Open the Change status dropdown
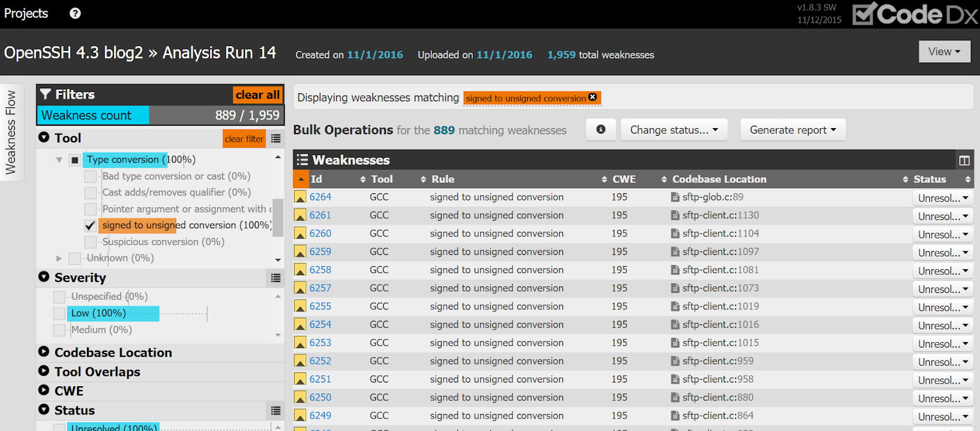Image resolution: width=980 pixels, height=431 pixels. 674,130
